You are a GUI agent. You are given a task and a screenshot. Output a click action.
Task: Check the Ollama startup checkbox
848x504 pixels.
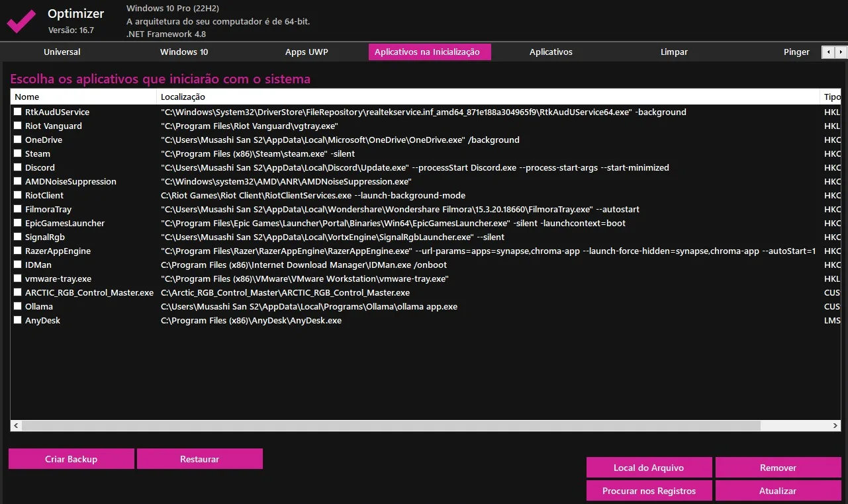[x=18, y=307]
